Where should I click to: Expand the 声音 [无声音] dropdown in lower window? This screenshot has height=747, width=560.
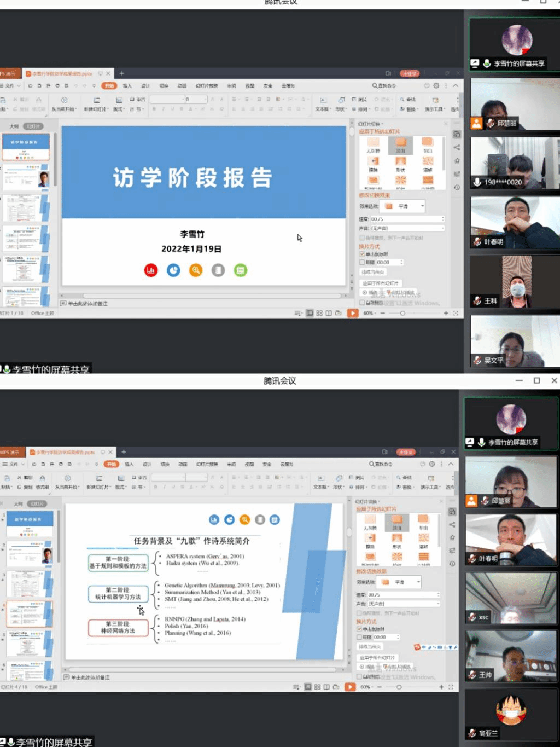[439, 604]
